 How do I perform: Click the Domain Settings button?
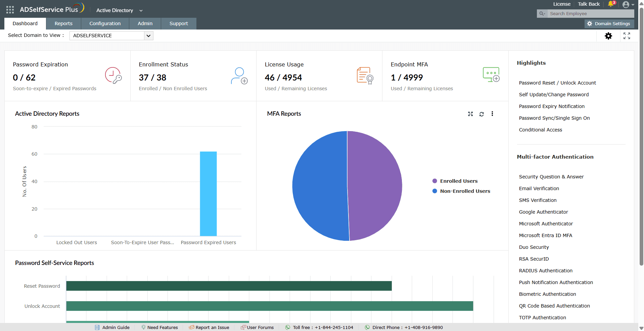click(x=609, y=24)
